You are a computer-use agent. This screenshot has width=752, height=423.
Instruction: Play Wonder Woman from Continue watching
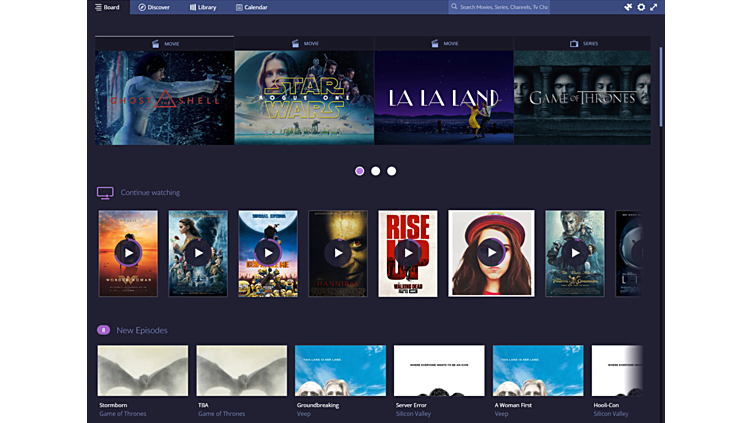pos(128,253)
